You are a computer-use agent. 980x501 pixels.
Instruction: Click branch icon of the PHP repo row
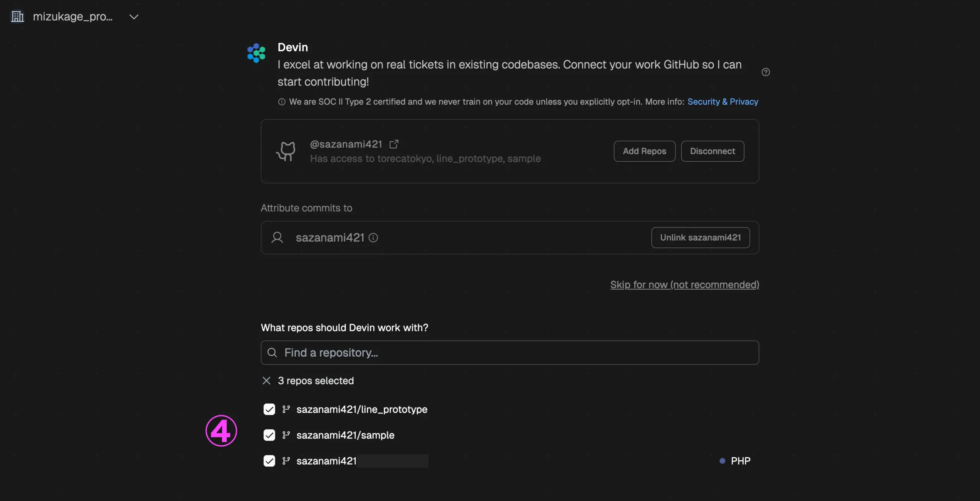pos(286,461)
